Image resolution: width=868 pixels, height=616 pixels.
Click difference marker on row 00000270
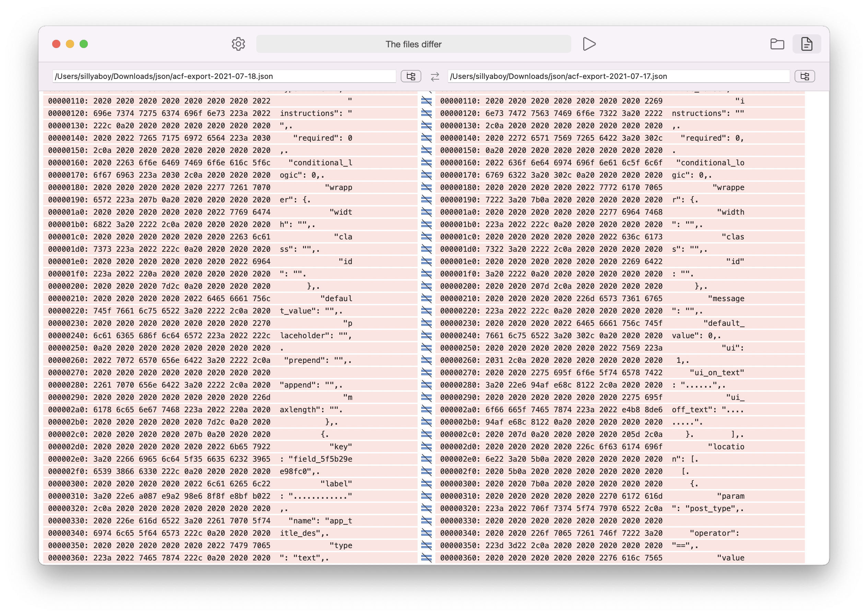(426, 372)
